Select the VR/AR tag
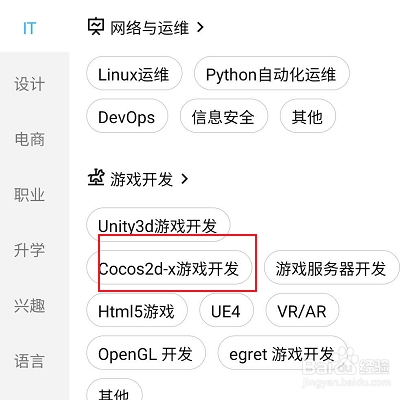This screenshot has width=419, height=400. coord(302,311)
